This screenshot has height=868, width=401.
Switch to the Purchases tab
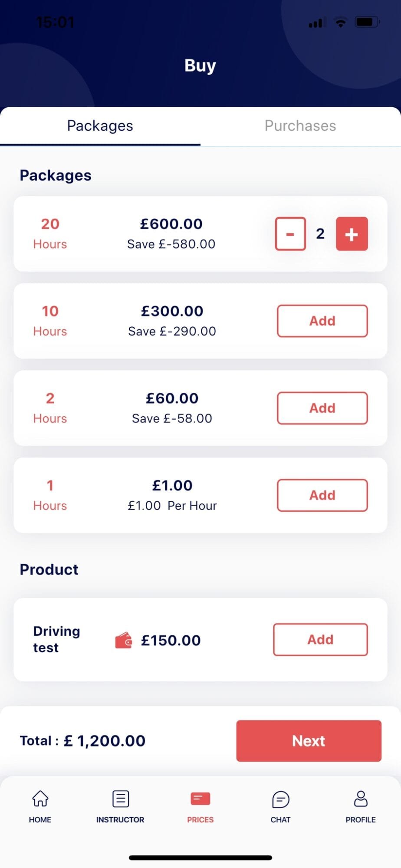(x=300, y=126)
